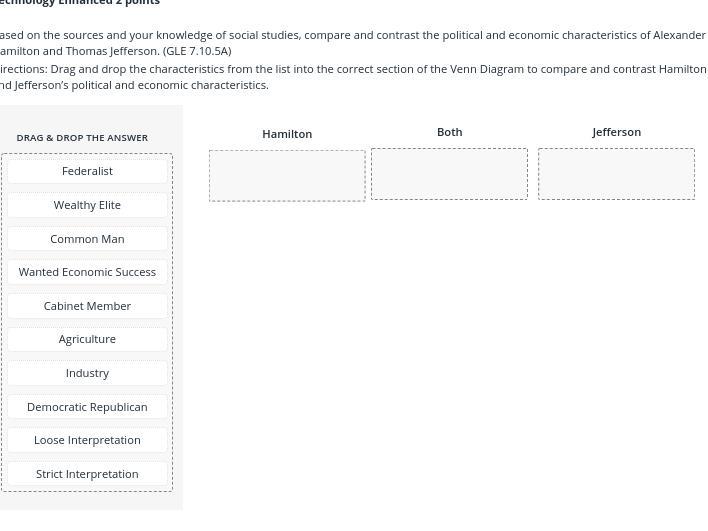Select the Industry characteristic

(x=87, y=373)
